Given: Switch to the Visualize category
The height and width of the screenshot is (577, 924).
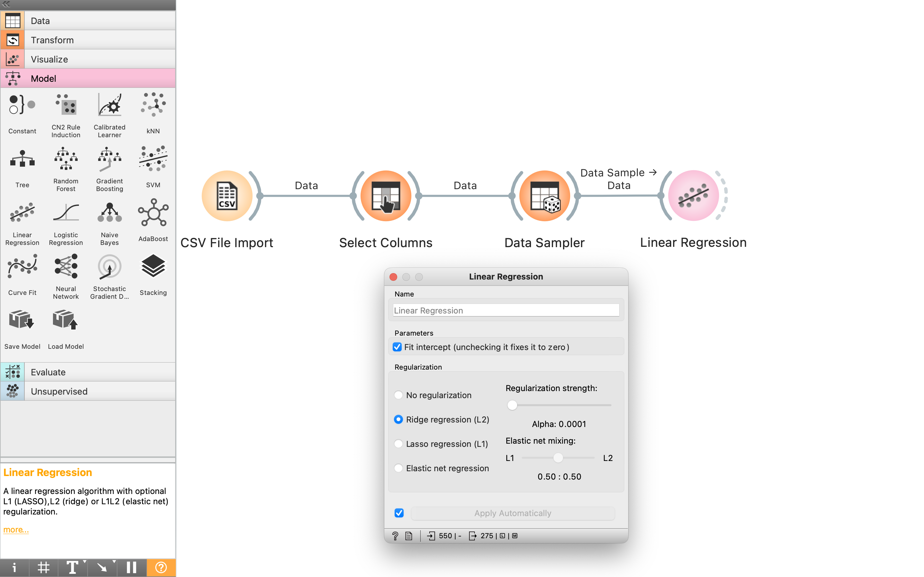Looking at the screenshot, I should tap(88, 59).
